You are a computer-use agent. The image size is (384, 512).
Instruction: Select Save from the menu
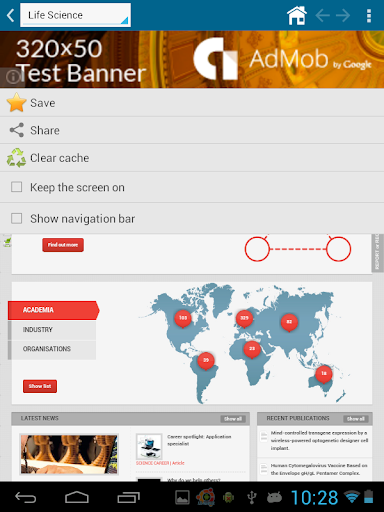tap(192, 103)
